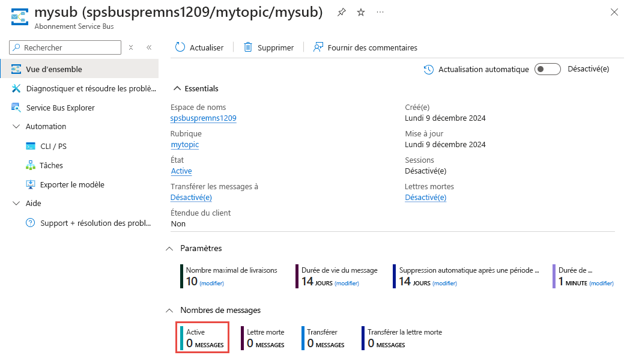Collapse the Automation menu group

(x=16, y=126)
